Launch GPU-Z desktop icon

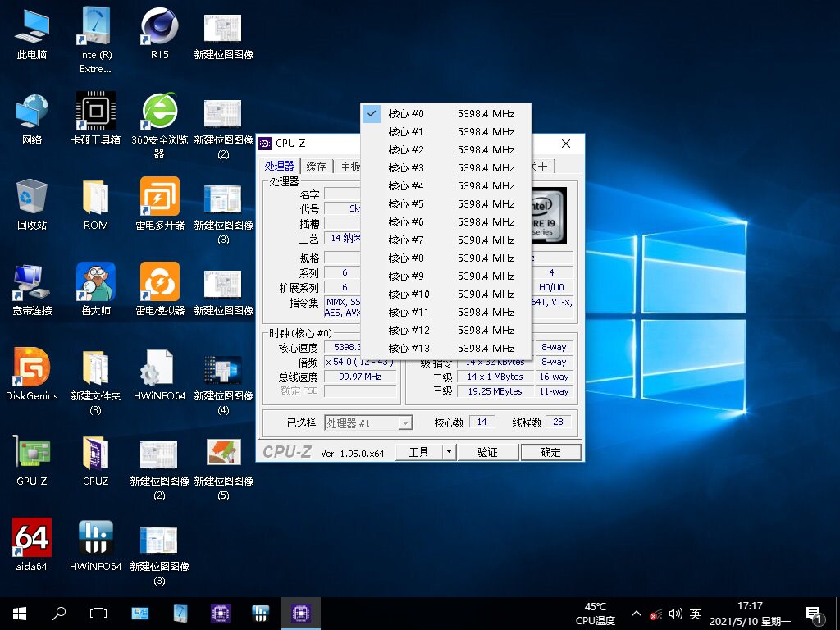(32, 459)
